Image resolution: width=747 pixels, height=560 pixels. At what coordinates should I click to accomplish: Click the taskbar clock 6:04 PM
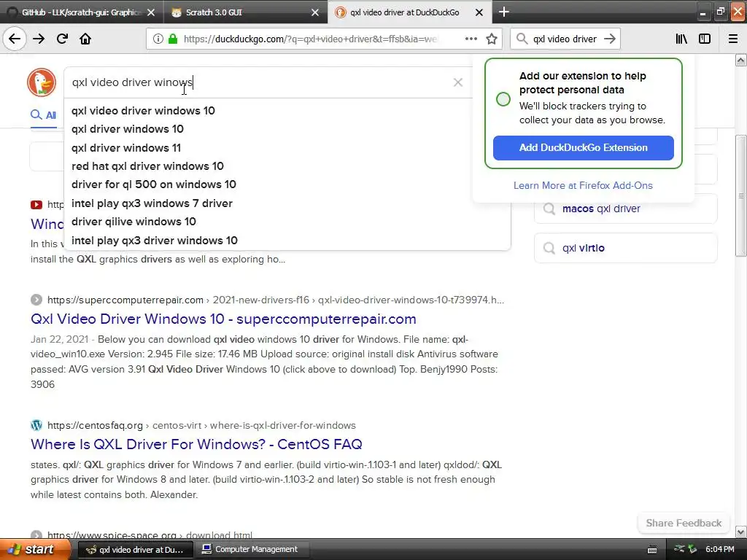point(719,550)
